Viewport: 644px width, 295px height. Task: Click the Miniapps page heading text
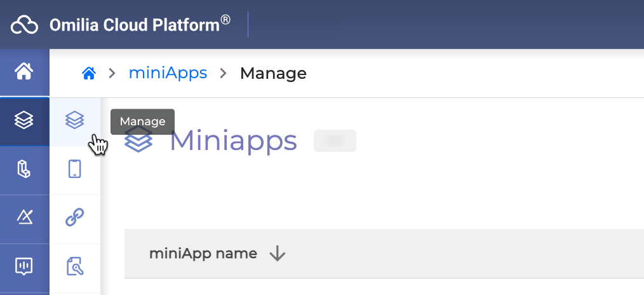tap(233, 141)
